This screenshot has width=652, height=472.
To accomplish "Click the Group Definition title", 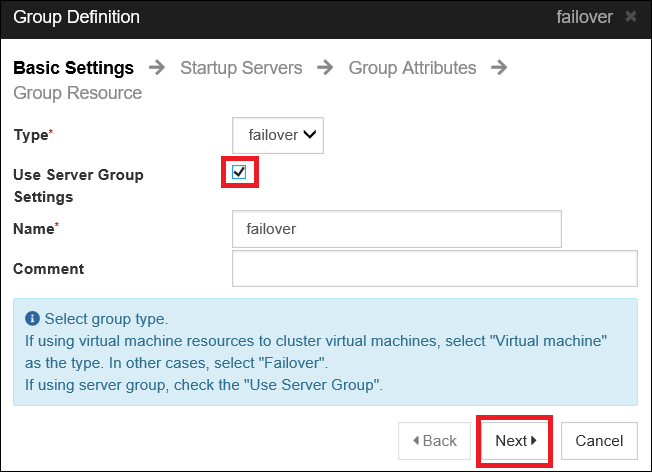I will point(77,17).
